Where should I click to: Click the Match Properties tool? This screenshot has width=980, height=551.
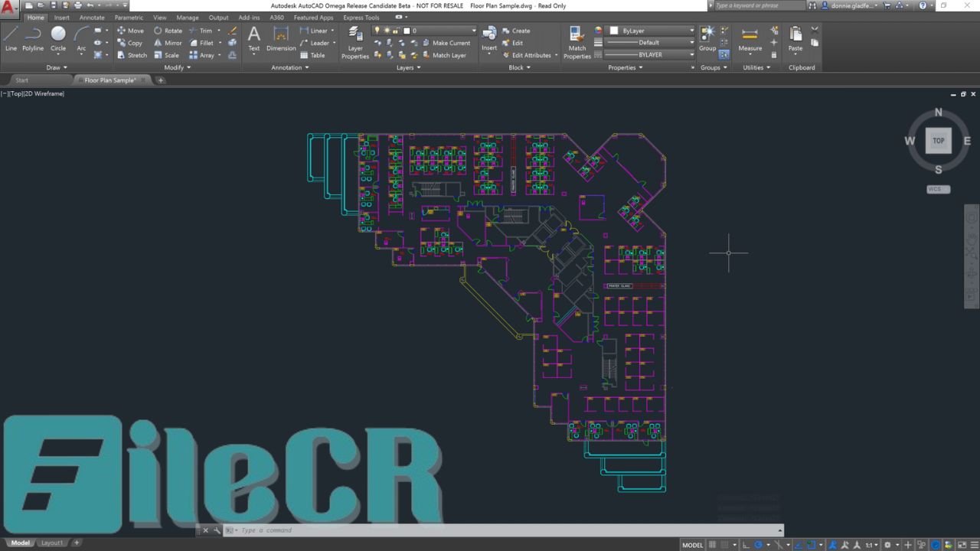pyautogui.click(x=577, y=42)
